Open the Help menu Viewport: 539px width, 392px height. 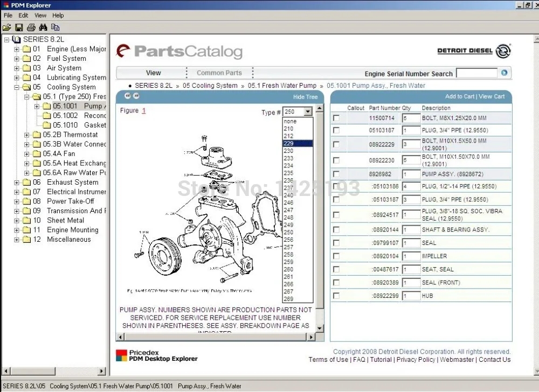click(x=58, y=16)
